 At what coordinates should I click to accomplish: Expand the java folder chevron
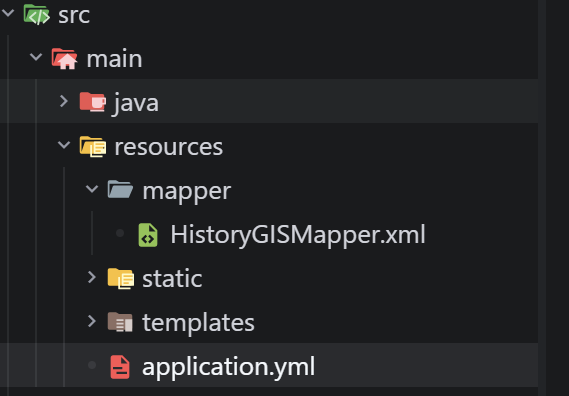(x=64, y=101)
